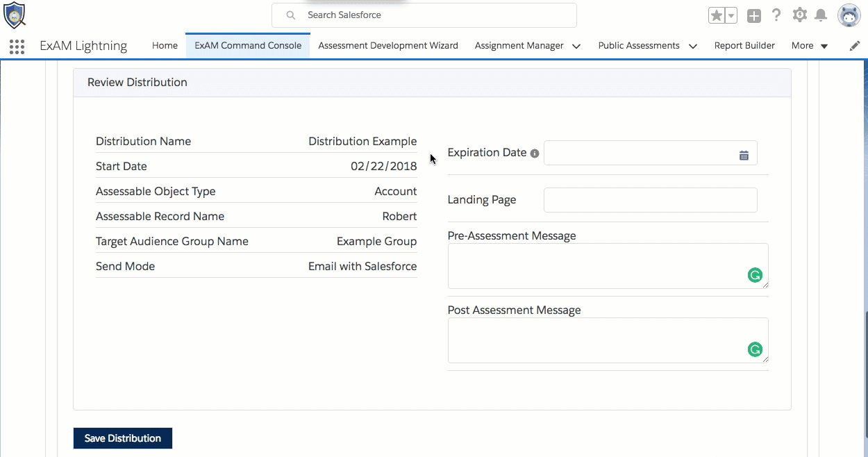Viewport: 868px width, 457px height.
Task: Expand the Assignment Manager chevron
Action: (x=576, y=47)
